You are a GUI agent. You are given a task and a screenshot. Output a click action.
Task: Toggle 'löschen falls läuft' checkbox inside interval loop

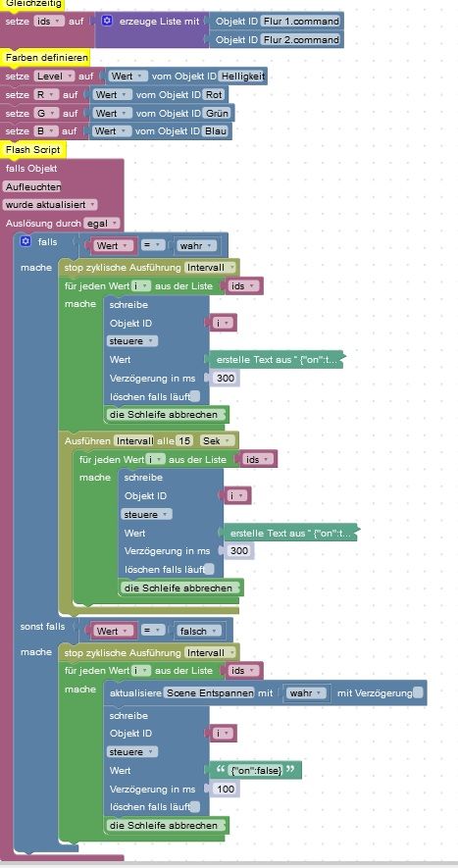(x=211, y=569)
